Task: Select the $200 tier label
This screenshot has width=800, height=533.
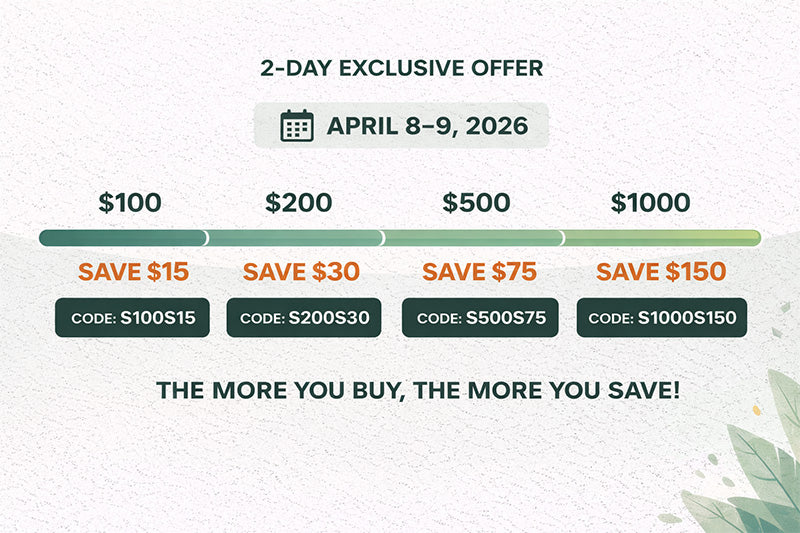Action: [x=299, y=203]
